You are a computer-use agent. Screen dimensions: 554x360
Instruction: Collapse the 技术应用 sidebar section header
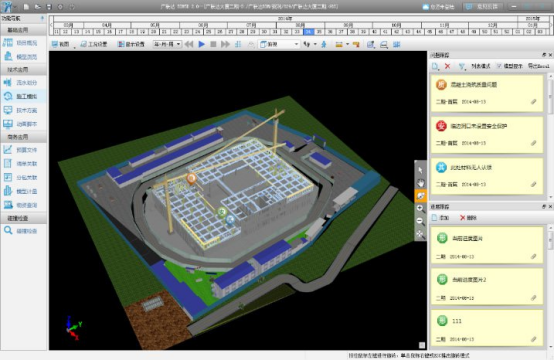pyautogui.click(x=23, y=70)
